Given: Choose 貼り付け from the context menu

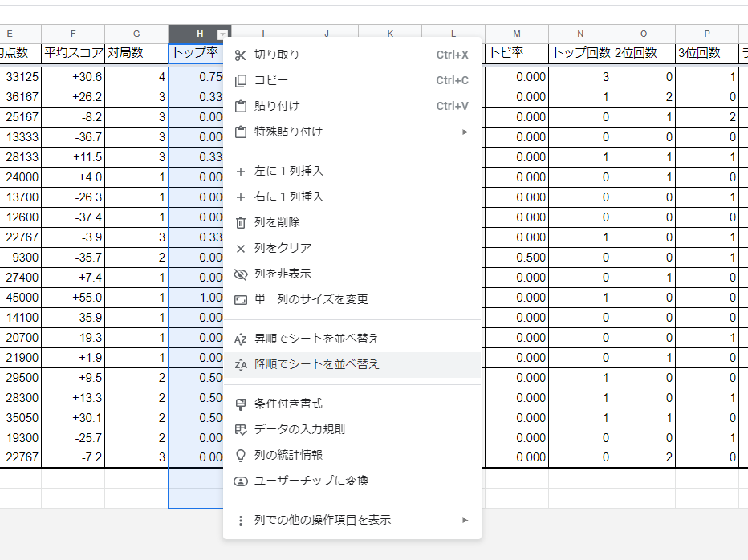Looking at the screenshot, I should click(352, 106).
